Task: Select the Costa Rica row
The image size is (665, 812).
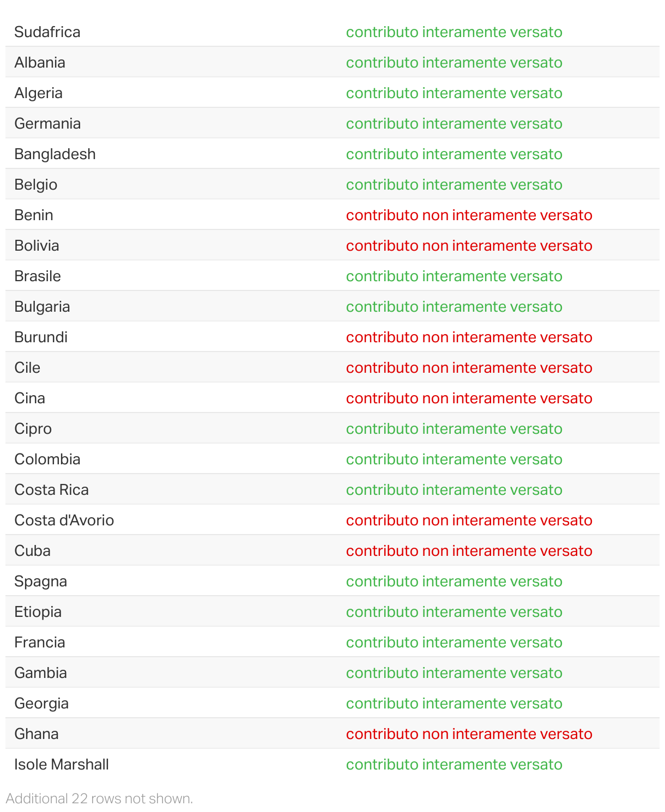Action: tap(51, 490)
